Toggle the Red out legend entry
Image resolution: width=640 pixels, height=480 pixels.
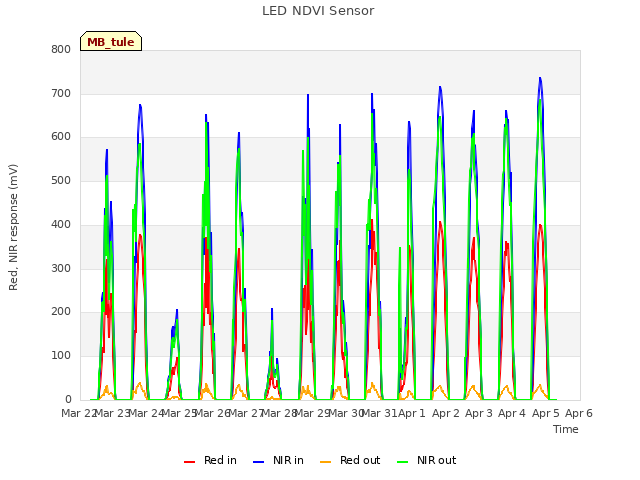tap(350, 460)
